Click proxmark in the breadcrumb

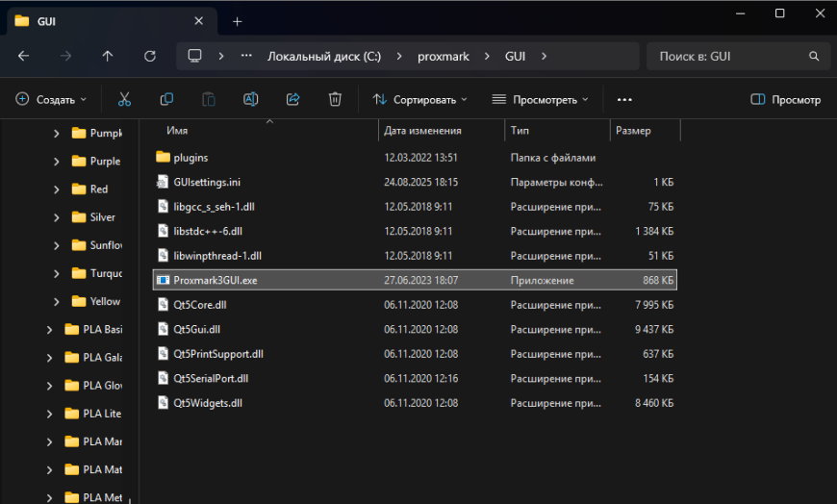(x=444, y=56)
